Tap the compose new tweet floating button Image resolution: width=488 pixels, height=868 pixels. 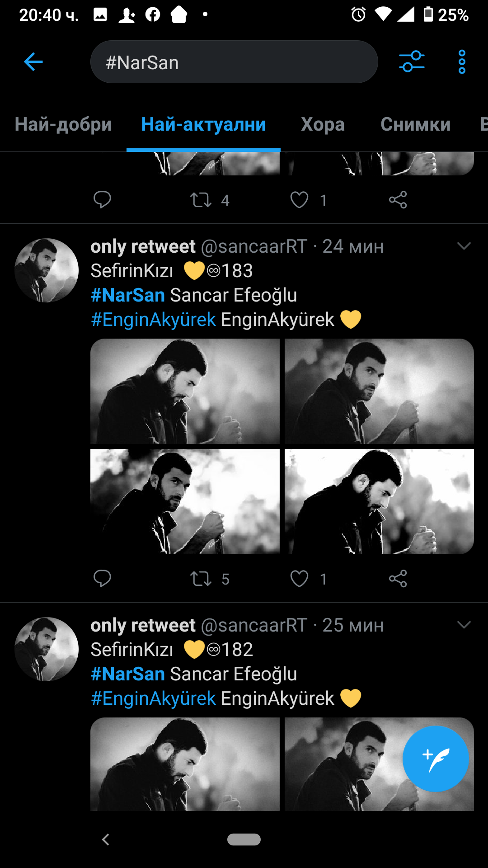pos(435,759)
